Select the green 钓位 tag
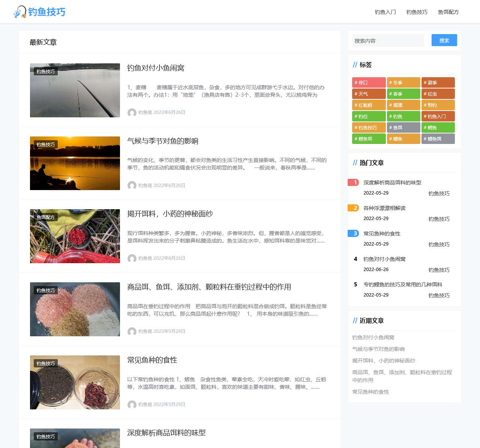Screen dimensions: 480x448 click(x=369, y=116)
